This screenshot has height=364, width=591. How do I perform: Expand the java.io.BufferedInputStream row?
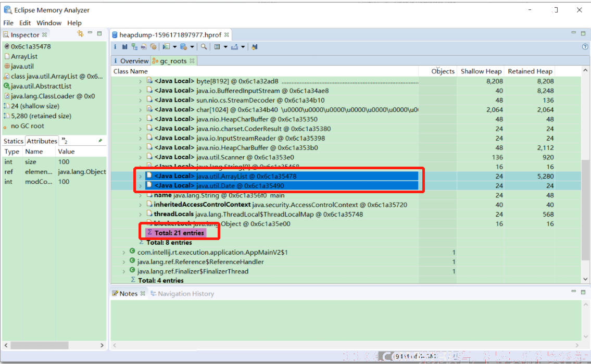pyautogui.click(x=140, y=91)
